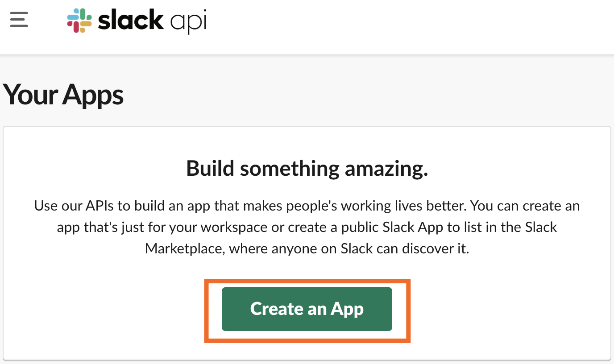
Task: Click the hamburger icon to reveal sidebar
Action: pos(19,20)
